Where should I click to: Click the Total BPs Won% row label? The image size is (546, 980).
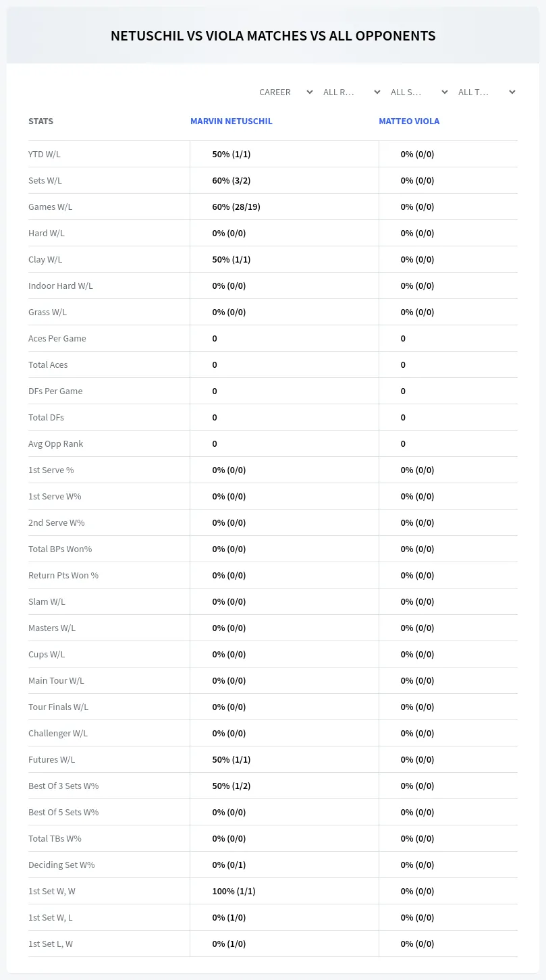pyautogui.click(x=60, y=549)
